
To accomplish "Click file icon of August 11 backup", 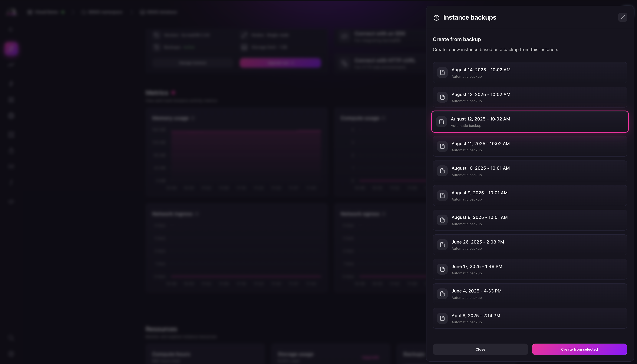I will (442, 146).
